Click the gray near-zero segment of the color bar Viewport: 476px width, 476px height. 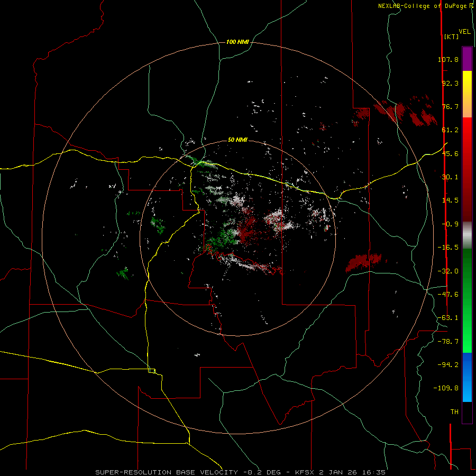(467, 235)
